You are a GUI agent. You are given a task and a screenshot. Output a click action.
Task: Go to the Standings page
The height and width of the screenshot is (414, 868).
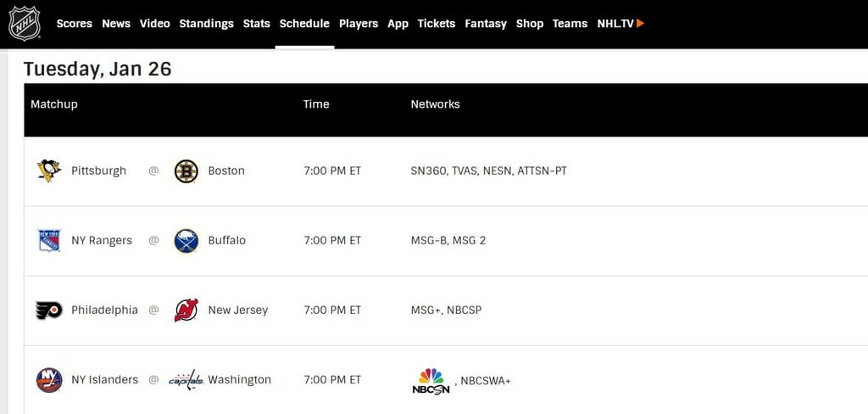pos(207,24)
